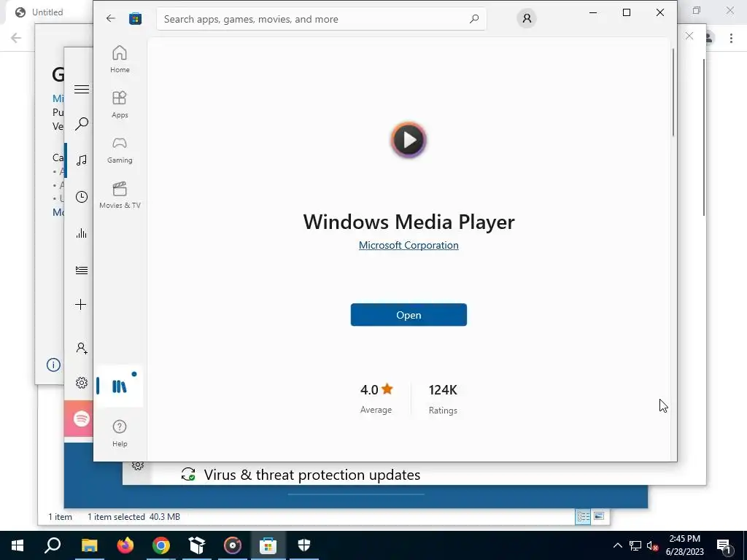The width and height of the screenshot is (747, 560).
Task: Open settings gear in Media Player sidebar
Action: click(82, 383)
